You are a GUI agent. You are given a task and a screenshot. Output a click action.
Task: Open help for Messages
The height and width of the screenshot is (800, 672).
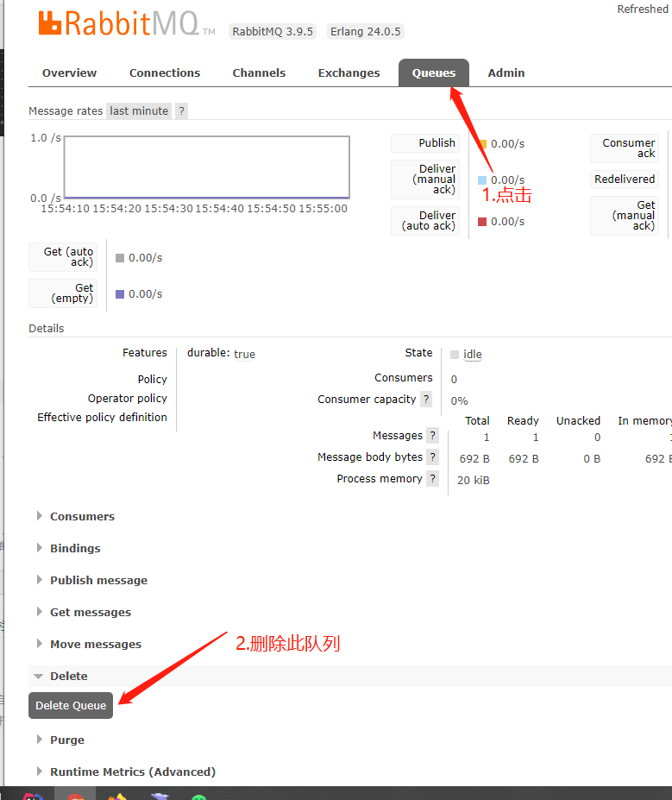click(433, 435)
